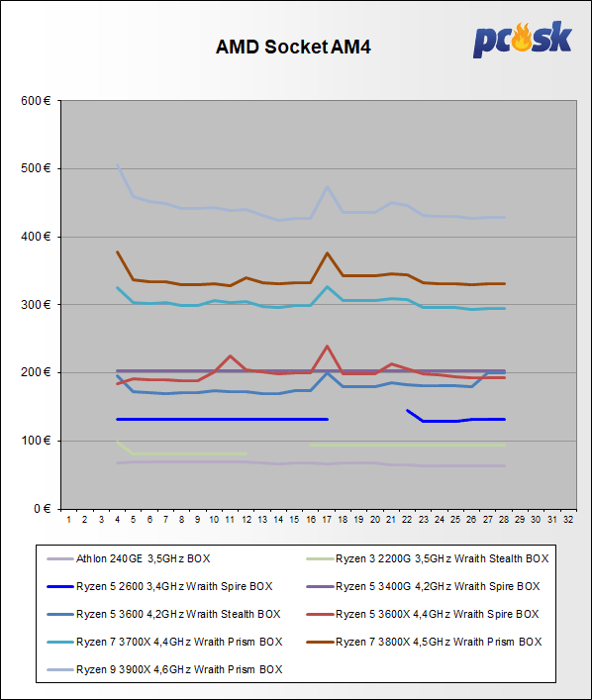This screenshot has width=592, height=700.
Task: Click day 28 on the x-axis
Action: point(504,520)
